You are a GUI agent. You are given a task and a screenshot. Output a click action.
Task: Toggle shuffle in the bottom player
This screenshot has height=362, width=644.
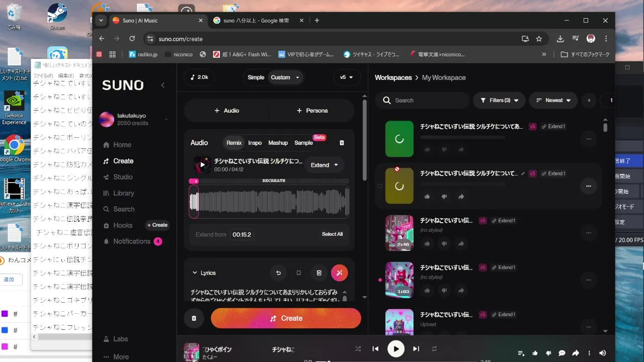tap(358, 348)
